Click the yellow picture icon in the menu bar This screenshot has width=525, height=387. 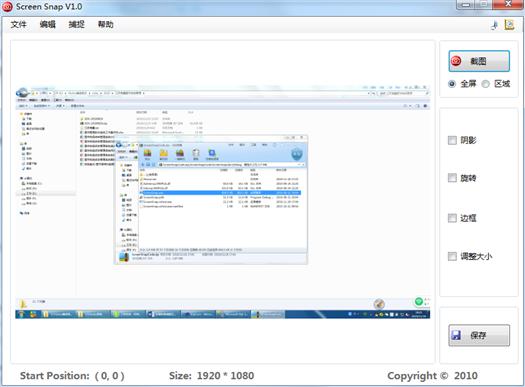pos(509,25)
